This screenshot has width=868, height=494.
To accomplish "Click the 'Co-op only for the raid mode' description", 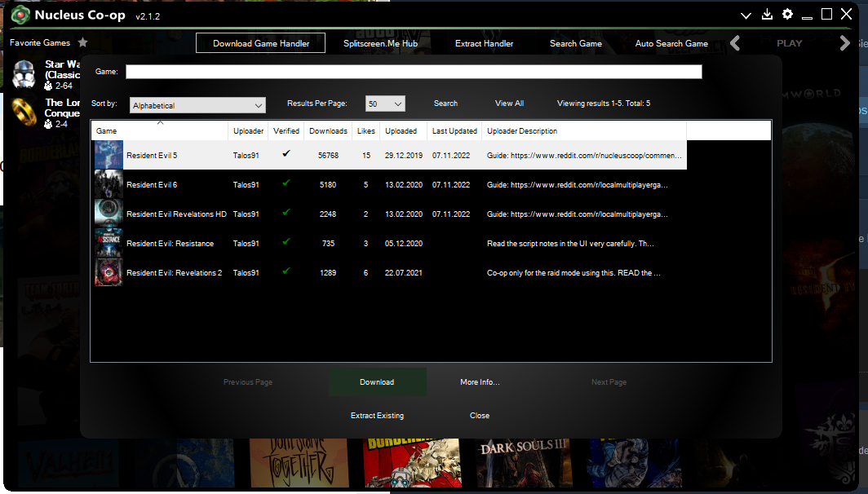I will (573, 273).
